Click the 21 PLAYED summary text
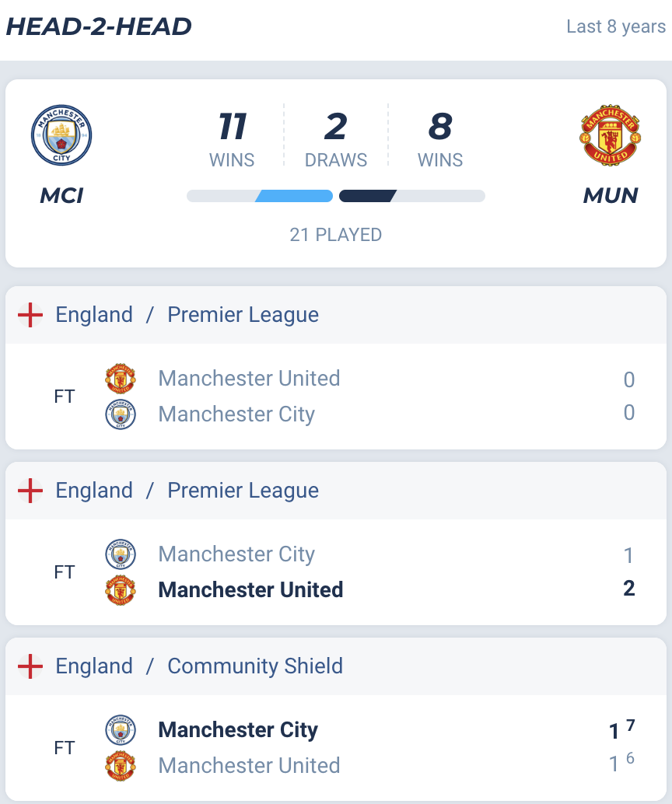This screenshot has height=804, width=672. [x=336, y=235]
